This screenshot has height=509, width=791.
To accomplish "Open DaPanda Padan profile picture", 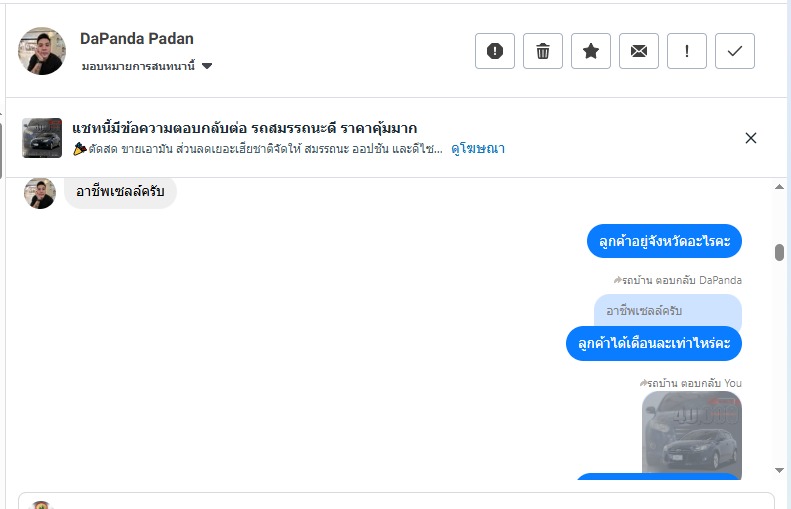I will 42,51.
